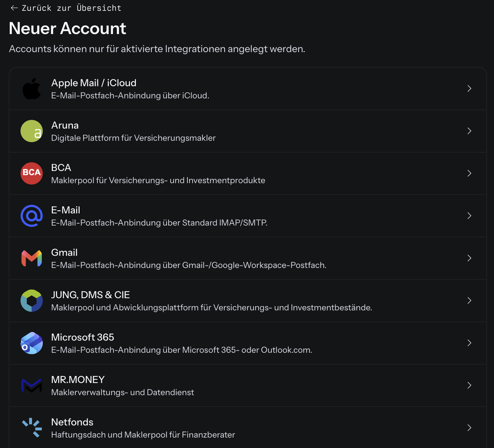This screenshot has width=494, height=448.
Task: Open chevron on the E-Mail IMAP/SMTP row
Action: (469, 216)
